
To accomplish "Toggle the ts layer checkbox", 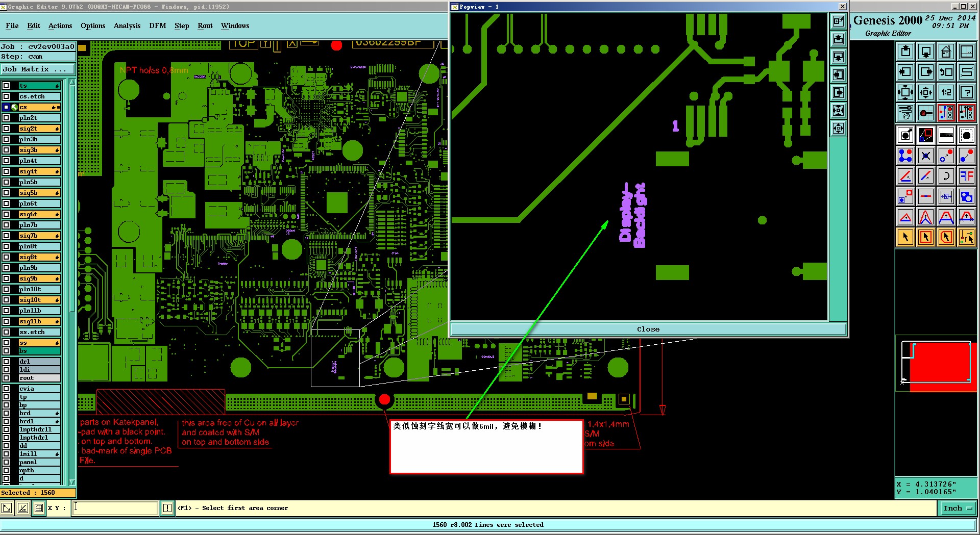I will point(6,86).
